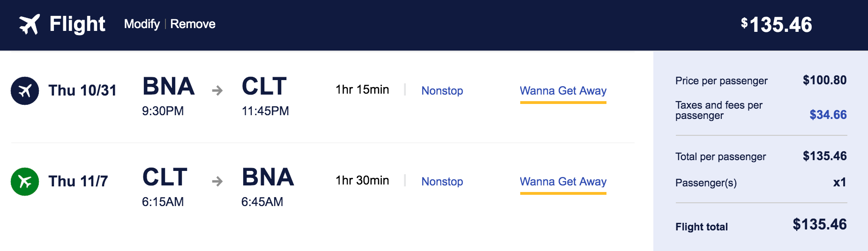Click the arrow between BNA and CLT
Image resolution: width=868 pixels, height=251 pixels.
[217, 90]
